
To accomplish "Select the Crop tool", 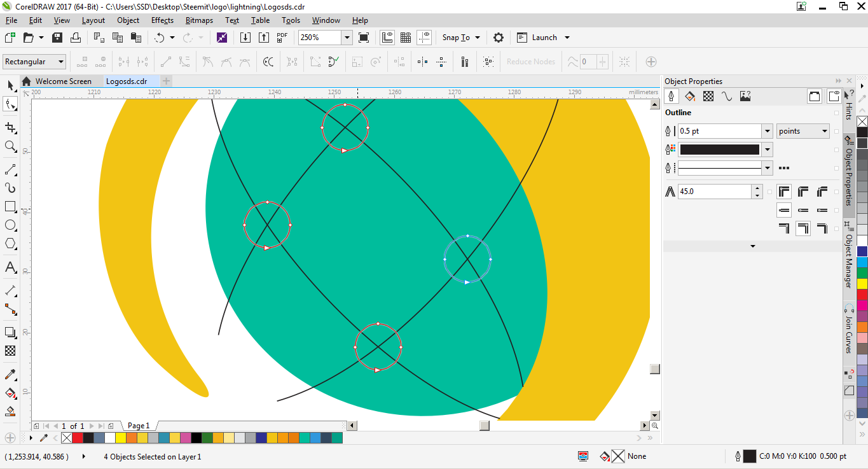I will pyautogui.click(x=10, y=127).
